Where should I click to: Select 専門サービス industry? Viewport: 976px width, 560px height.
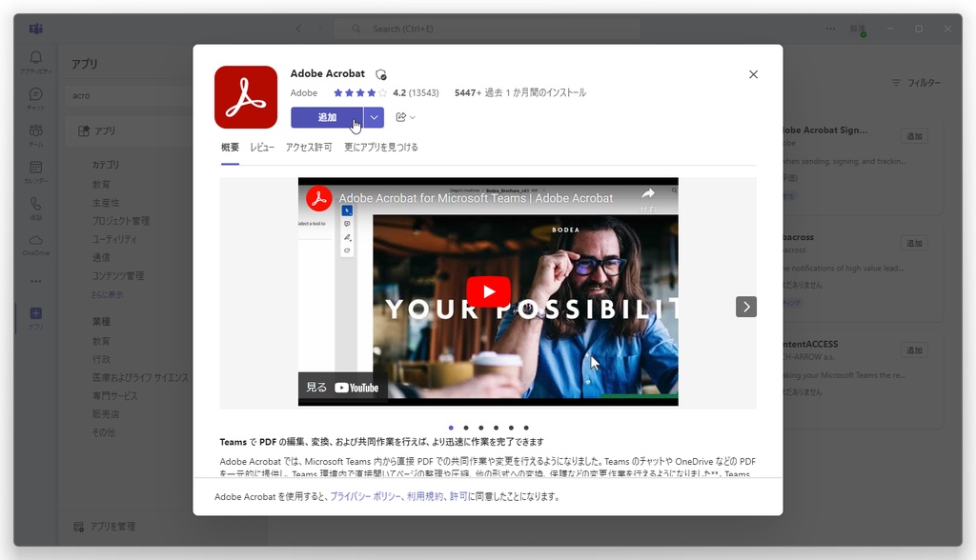point(114,396)
